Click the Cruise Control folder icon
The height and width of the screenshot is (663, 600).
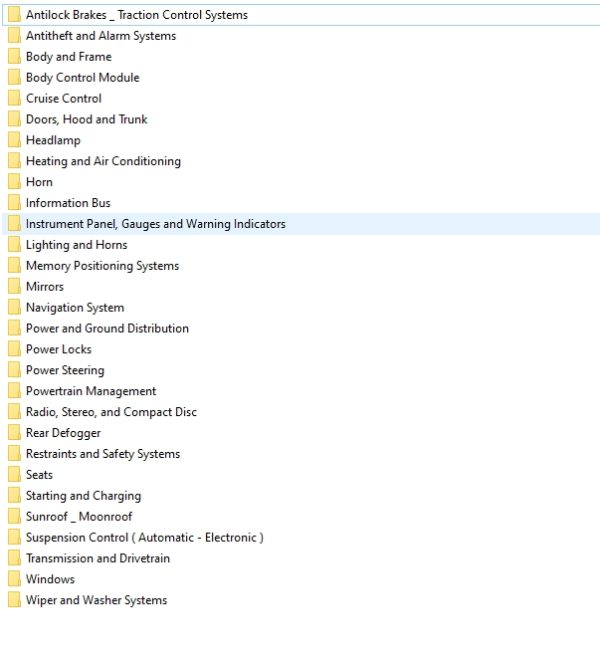14,99
